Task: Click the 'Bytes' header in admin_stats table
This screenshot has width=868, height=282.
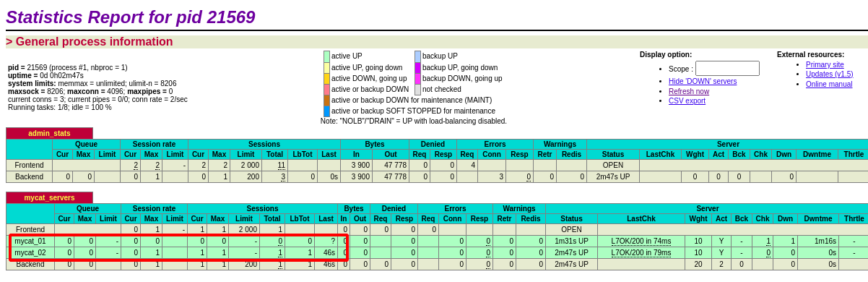Action: 375,144
